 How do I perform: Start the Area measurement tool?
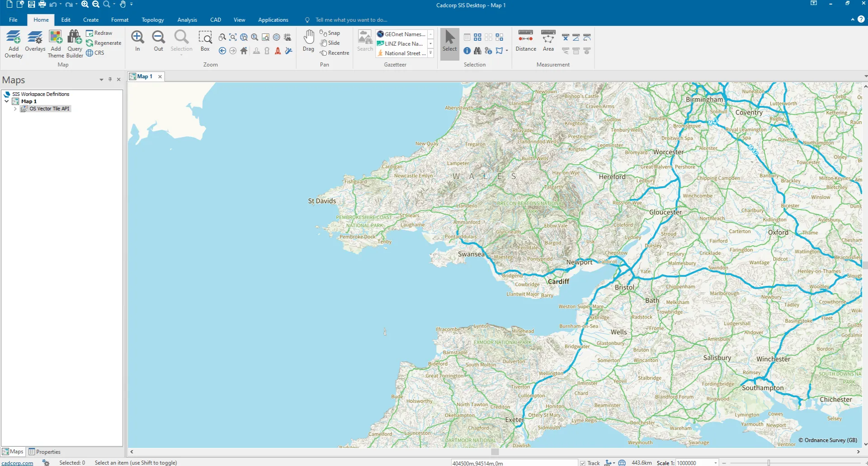[548, 41]
